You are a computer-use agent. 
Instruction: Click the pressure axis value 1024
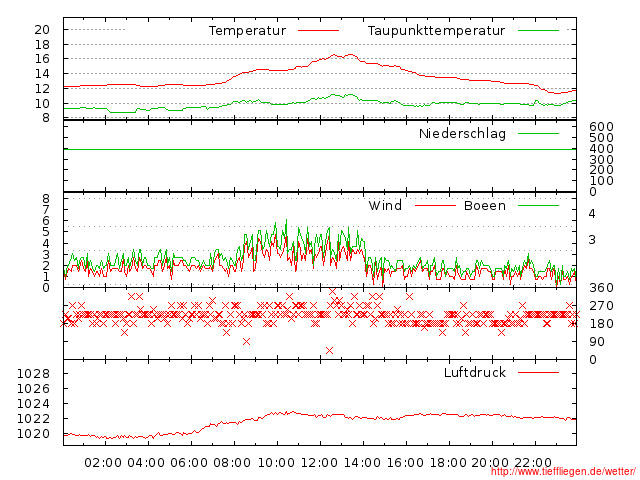pyautogui.click(x=33, y=404)
